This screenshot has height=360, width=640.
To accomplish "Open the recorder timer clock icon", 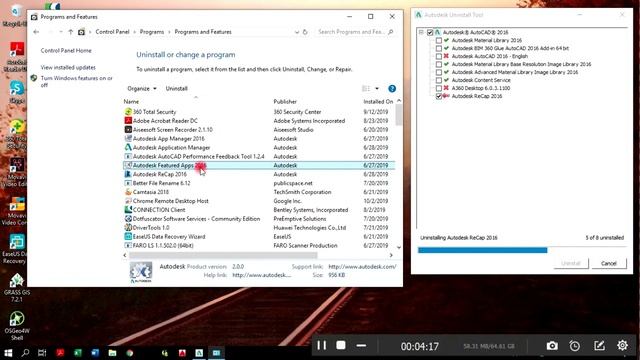I will pyautogui.click(x=575, y=346).
